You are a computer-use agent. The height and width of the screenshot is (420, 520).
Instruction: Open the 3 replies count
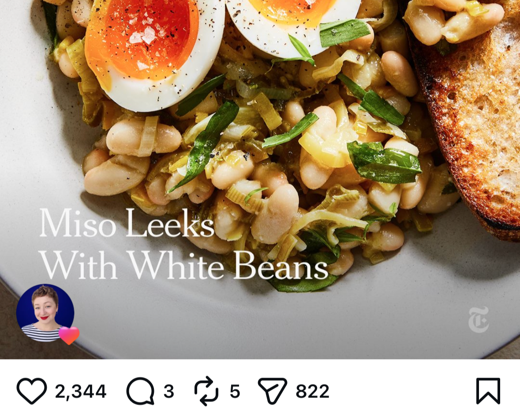coord(168,391)
